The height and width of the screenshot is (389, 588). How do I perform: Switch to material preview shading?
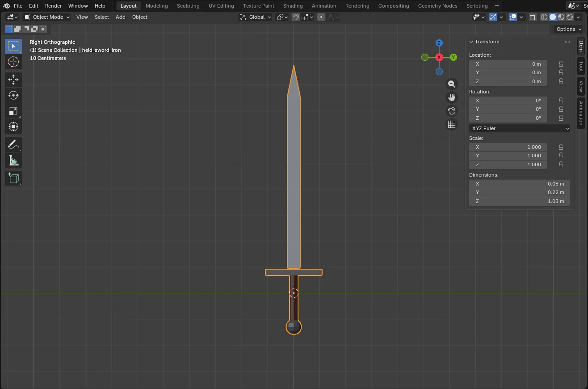point(561,17)
